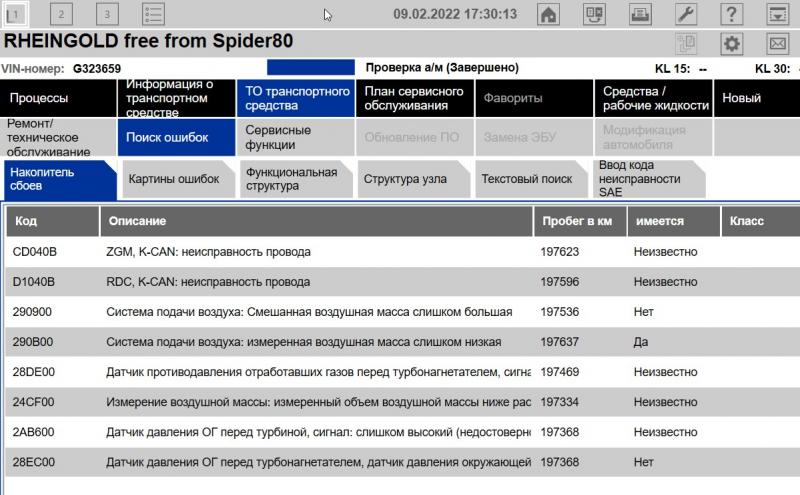Click mileage value 197469
Screen dimensions: 800x495
pos(560,372)
